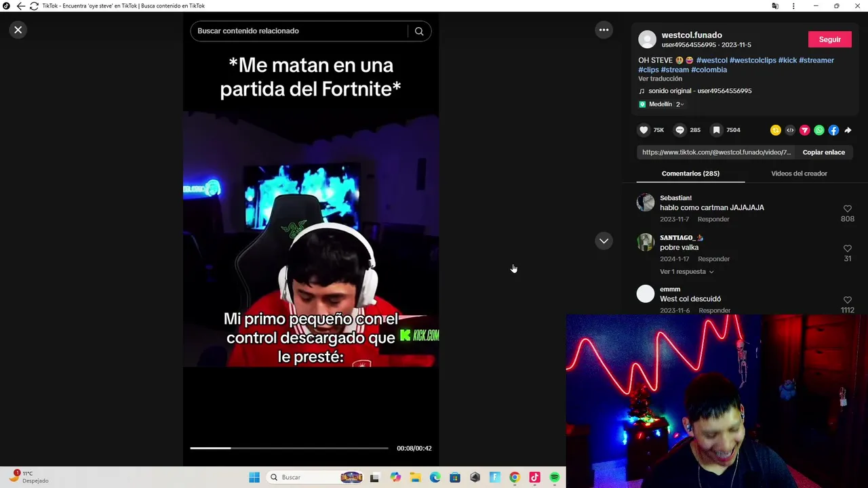
Task: Expand the Medellín location dropdown
Action: coord(661,104)
